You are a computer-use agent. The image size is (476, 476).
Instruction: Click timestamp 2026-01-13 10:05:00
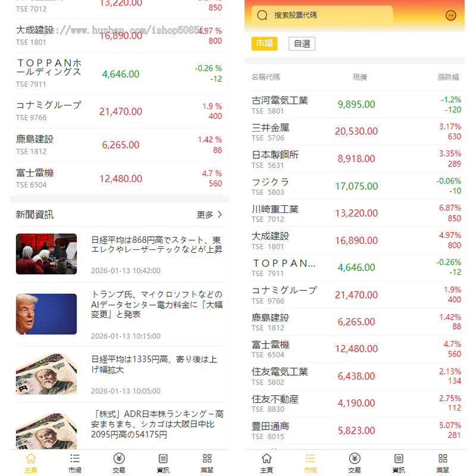126,391
